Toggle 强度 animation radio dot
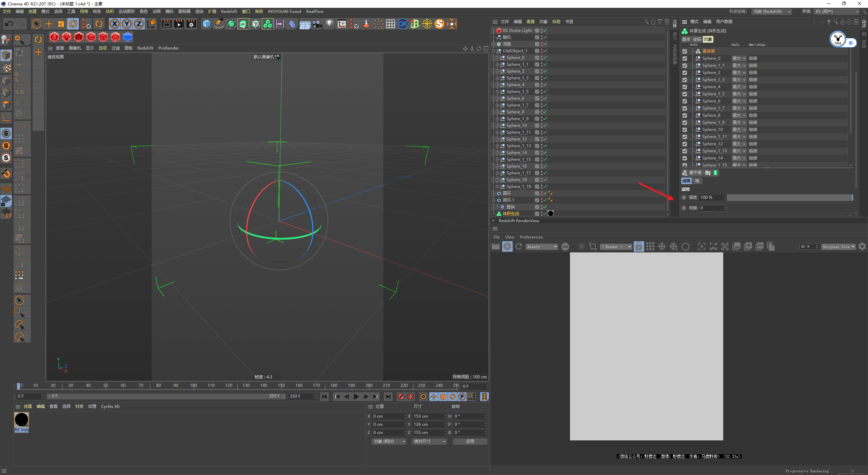This screenshot has height=475, width=868. click(x=684, y=197)
